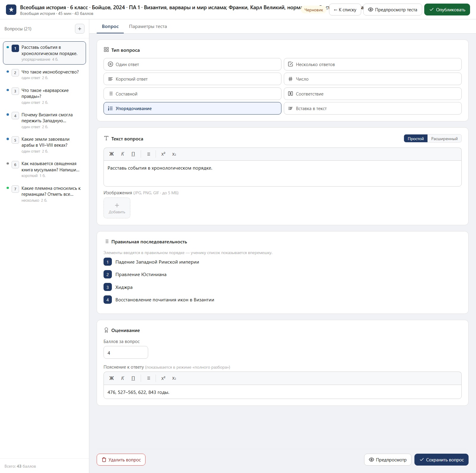Open question 3 about варварские правды
This screenshot has height=473, width=476.
(45, 96)
